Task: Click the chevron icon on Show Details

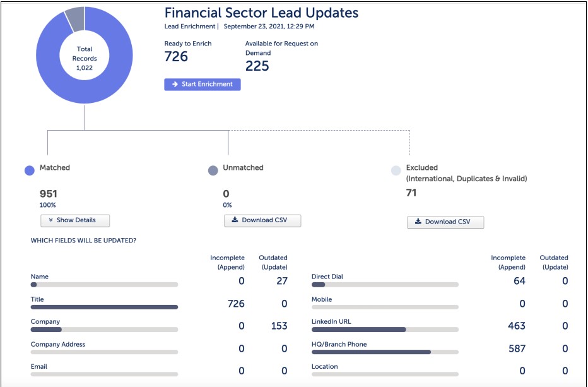Action: 51,220
